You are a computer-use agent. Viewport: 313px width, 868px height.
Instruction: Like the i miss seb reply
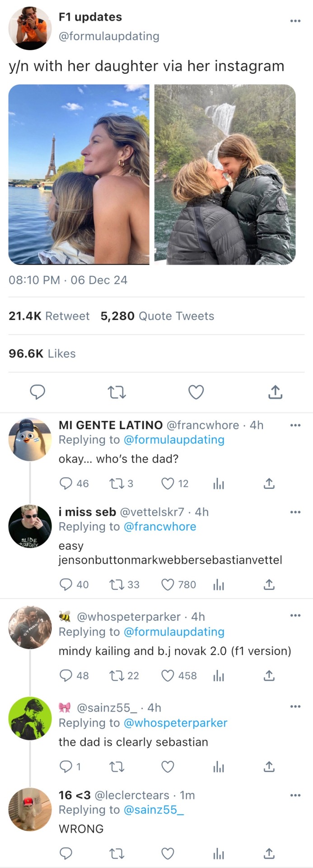pyautogui.click(x=168, y=585)
